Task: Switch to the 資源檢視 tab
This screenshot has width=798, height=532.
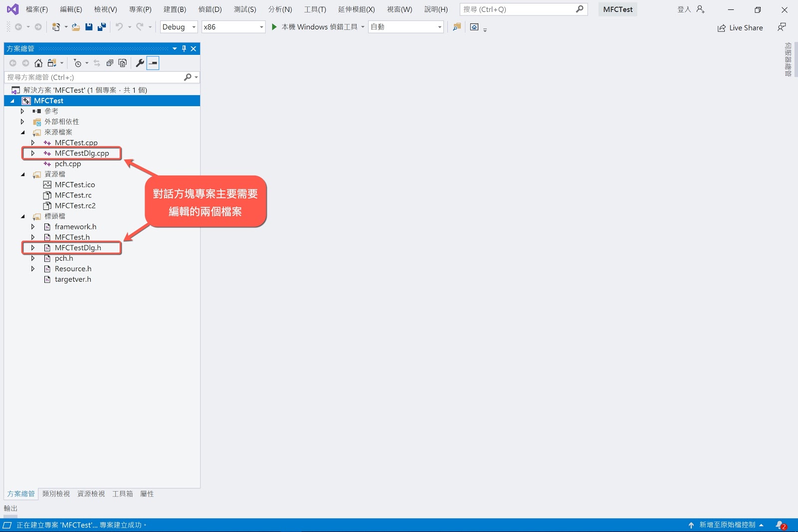Action: (x=91, y=494)
